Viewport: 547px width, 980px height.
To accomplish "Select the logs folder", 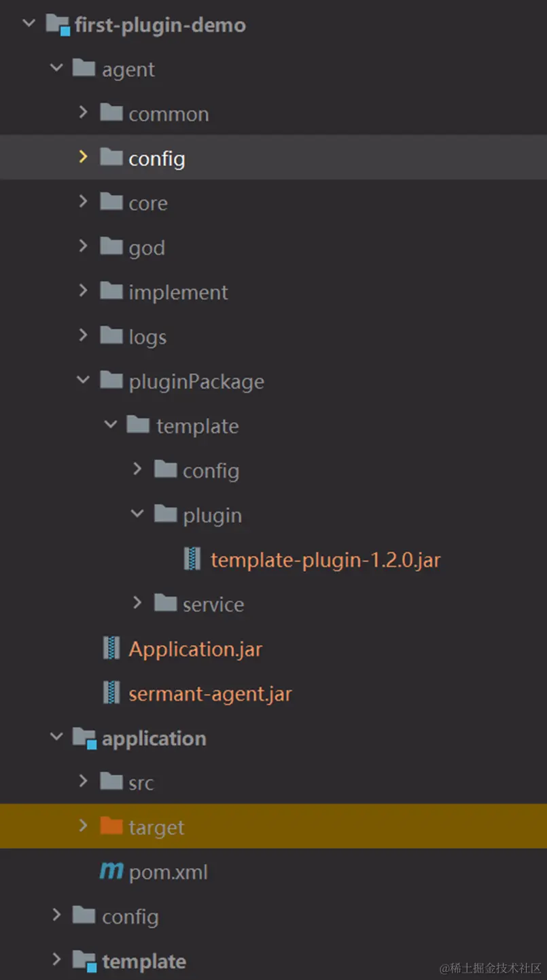I will [147, 336].
